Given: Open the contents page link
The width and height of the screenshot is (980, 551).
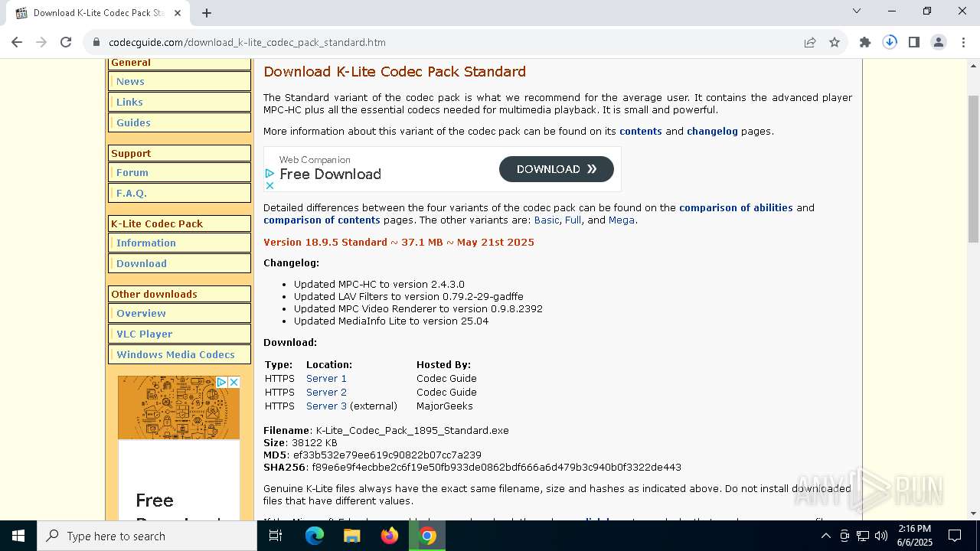Looking at the screenshot, I should 641,132.
